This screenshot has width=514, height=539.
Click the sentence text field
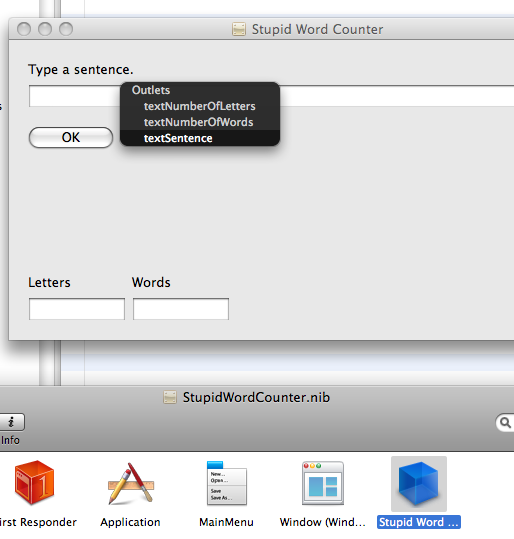(x=271, y=96)
